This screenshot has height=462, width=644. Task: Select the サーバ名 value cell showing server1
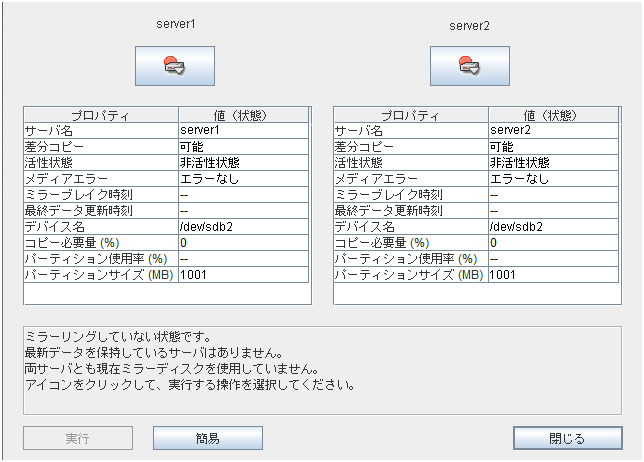[244, 131]
